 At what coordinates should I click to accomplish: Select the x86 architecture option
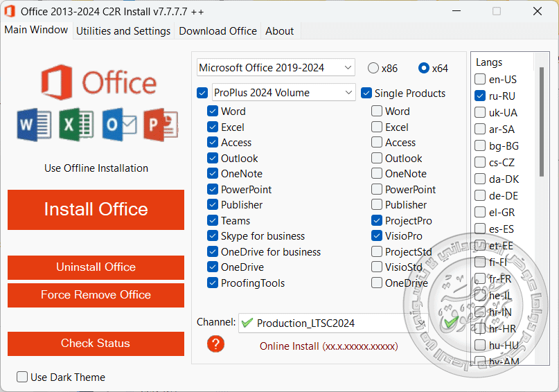pyautogui.click(x=373, y=68)
